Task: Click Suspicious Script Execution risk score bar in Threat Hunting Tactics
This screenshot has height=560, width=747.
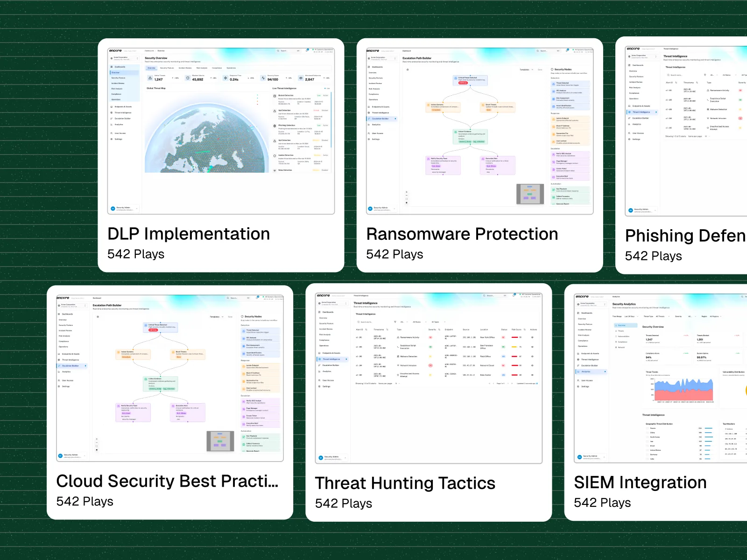Action: (515, 347)
